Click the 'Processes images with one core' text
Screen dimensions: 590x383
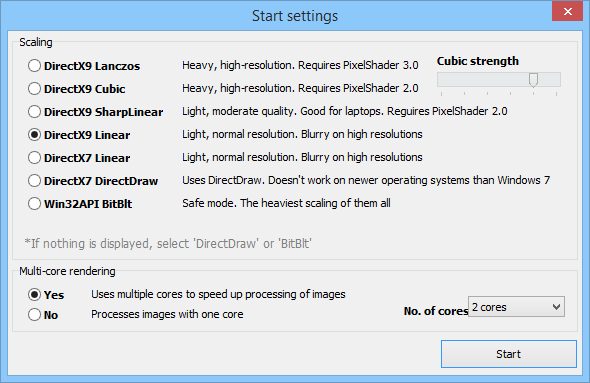coord(167,314)
